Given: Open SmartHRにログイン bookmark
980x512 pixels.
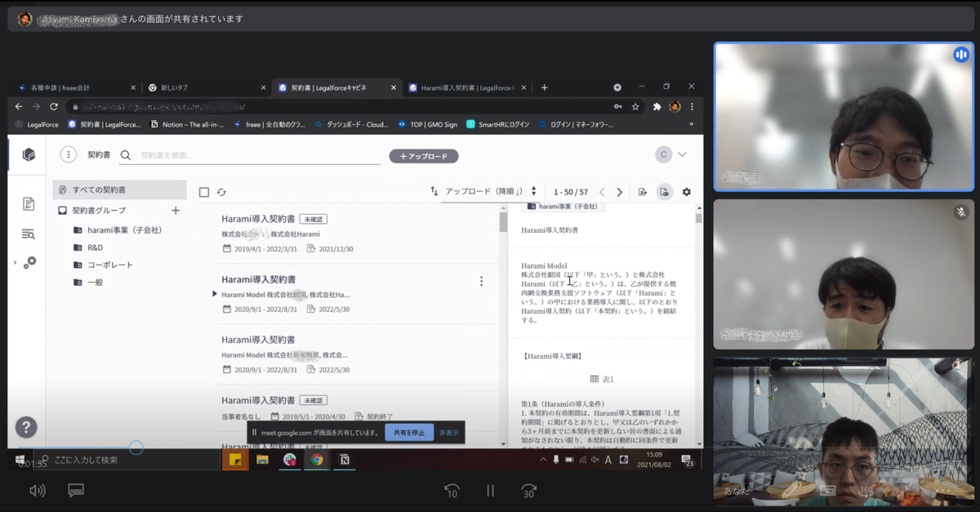Looking at the screenshot, I should (x=498, y=124).
